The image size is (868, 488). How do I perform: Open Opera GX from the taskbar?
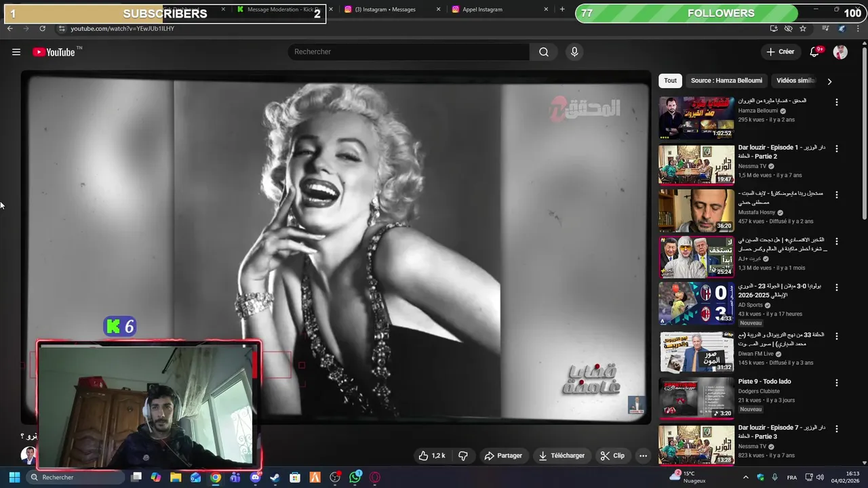(x=375, y=477)
